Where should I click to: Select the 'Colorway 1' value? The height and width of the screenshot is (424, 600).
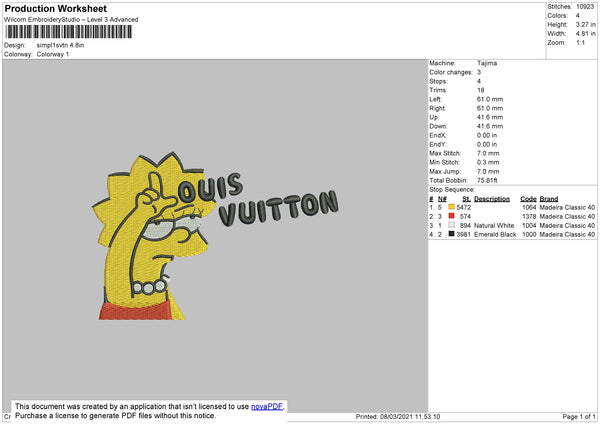[x=53, y=54]
